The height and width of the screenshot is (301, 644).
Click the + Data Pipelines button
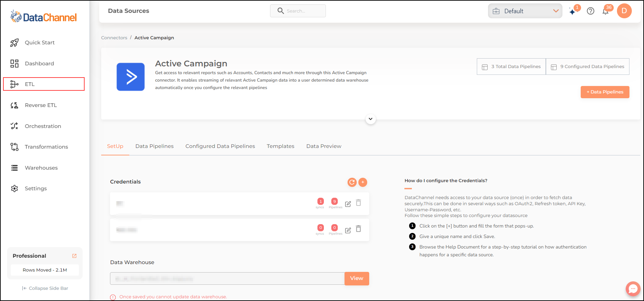pos(605,92)
